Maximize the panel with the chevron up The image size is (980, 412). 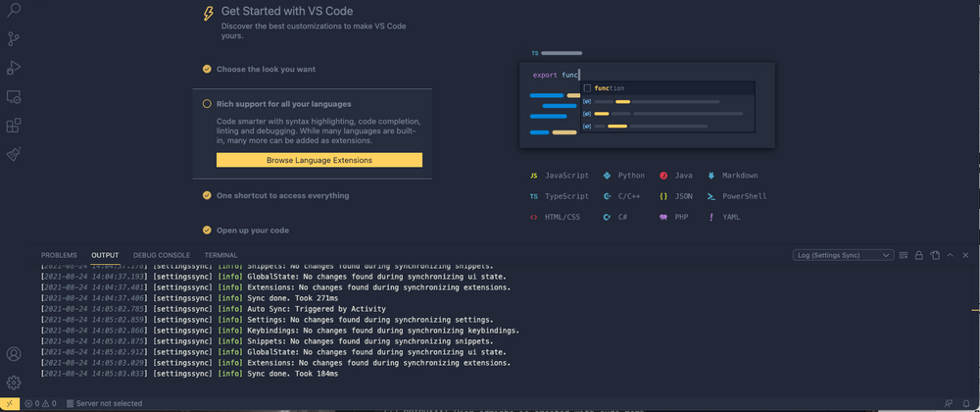(x=950, y=255)
